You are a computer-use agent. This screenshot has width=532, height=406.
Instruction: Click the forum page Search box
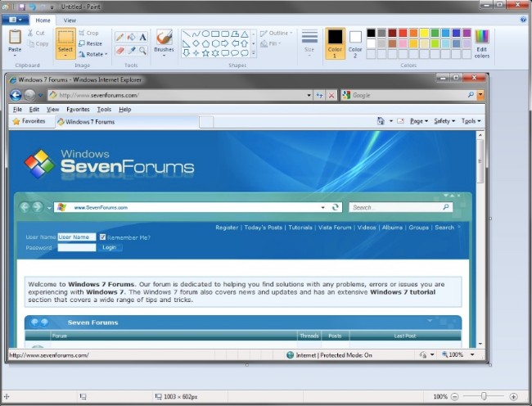click(401, 207)
